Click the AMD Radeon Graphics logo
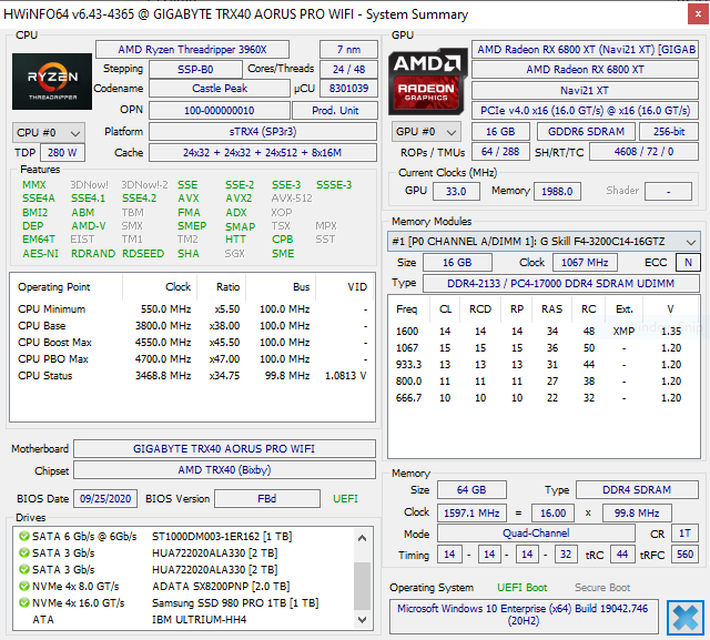Viewport: 710px width, 640px height. (x=427, y=82)
